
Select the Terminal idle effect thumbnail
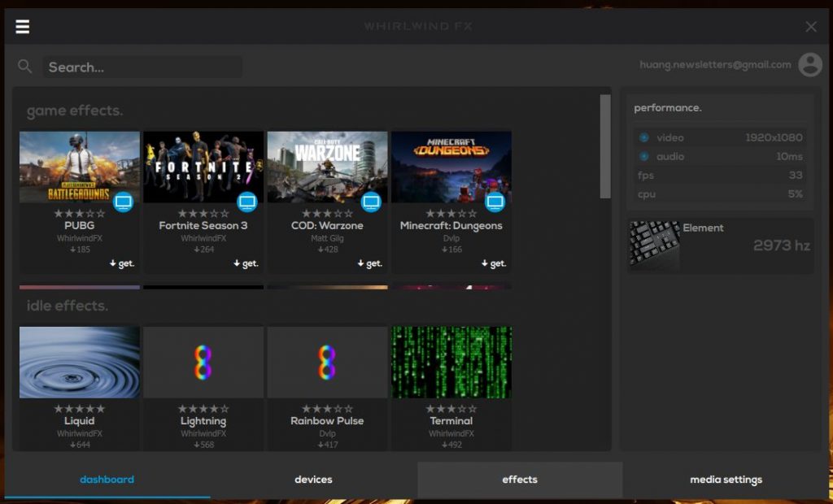451,363
